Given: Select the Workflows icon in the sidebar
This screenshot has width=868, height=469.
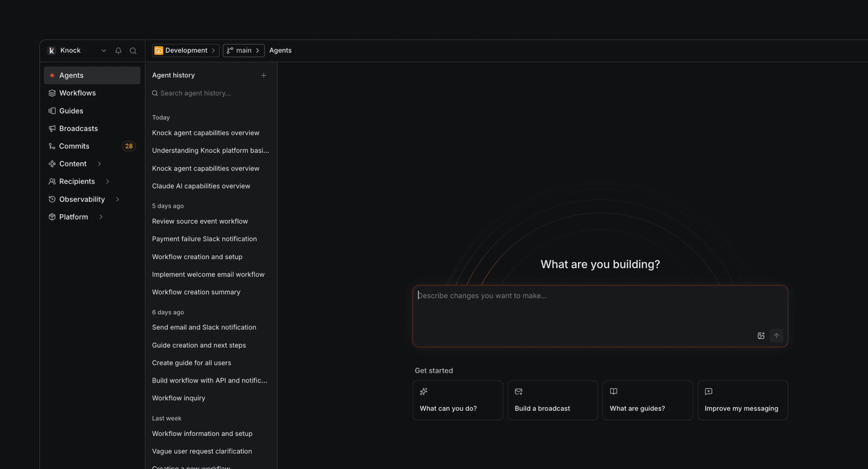Looking at the screenshot, I should (x=52, y=93).
